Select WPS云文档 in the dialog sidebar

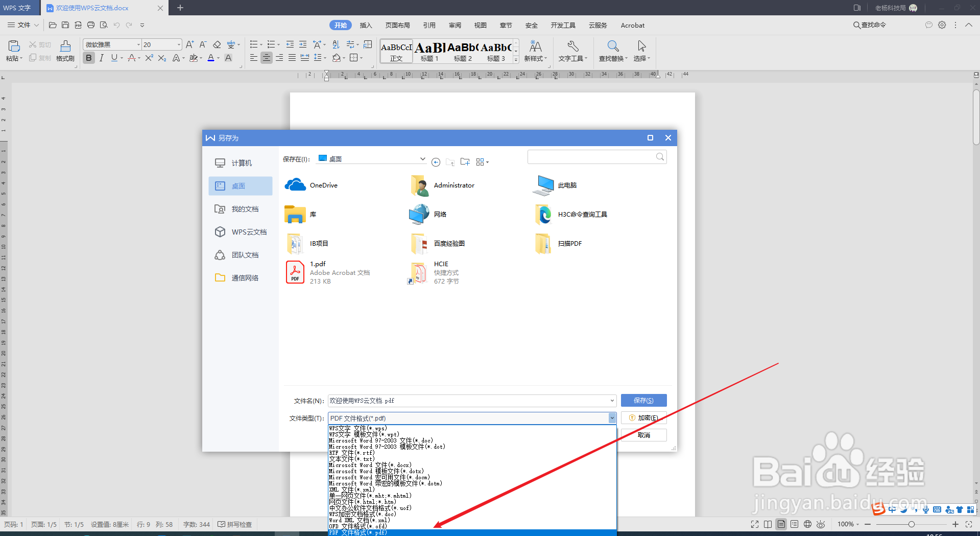241,232
